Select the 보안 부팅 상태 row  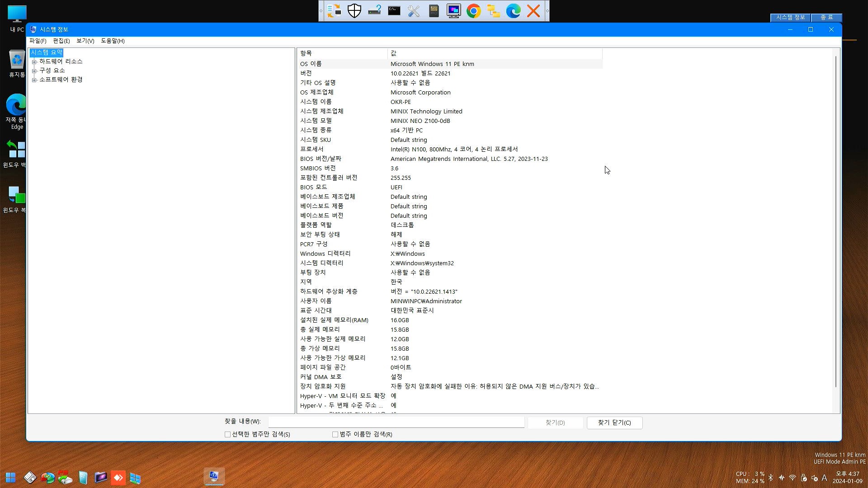tap(450, 235)
